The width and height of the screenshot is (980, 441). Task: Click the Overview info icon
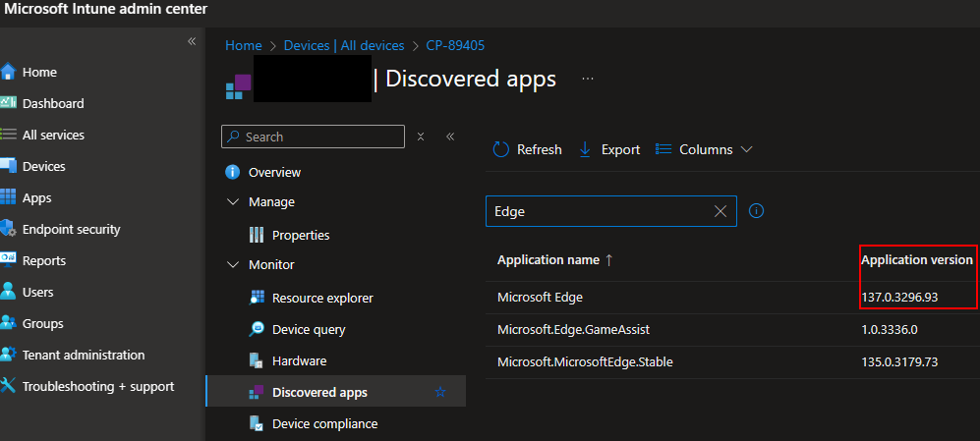233,172
